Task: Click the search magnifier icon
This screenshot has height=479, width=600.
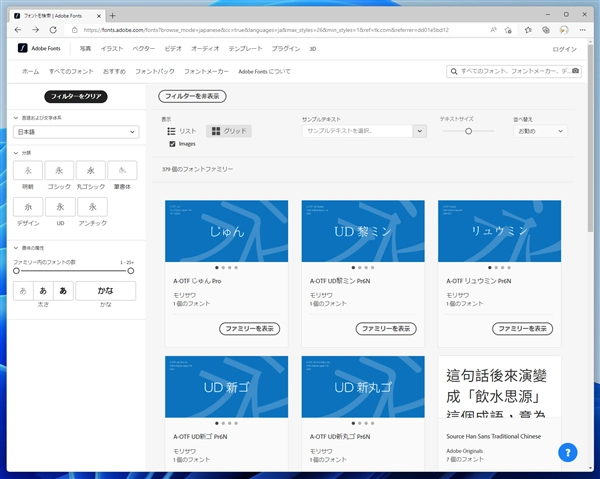Action: click(454, 72)
